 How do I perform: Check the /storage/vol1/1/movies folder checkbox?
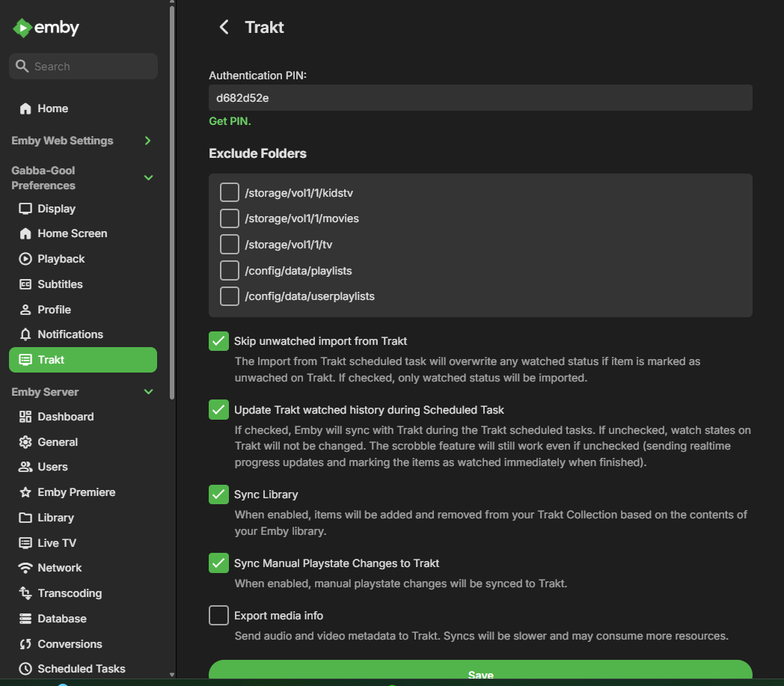(230, 218)
